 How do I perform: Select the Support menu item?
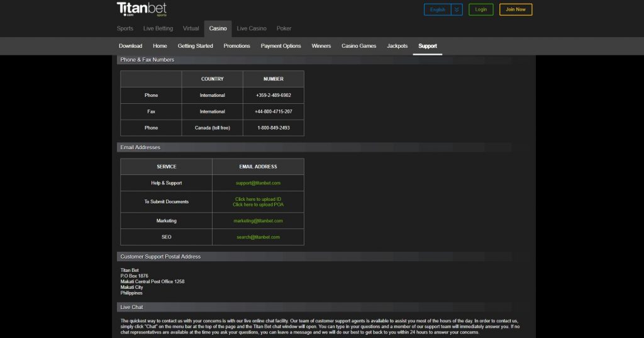point(428,46)
